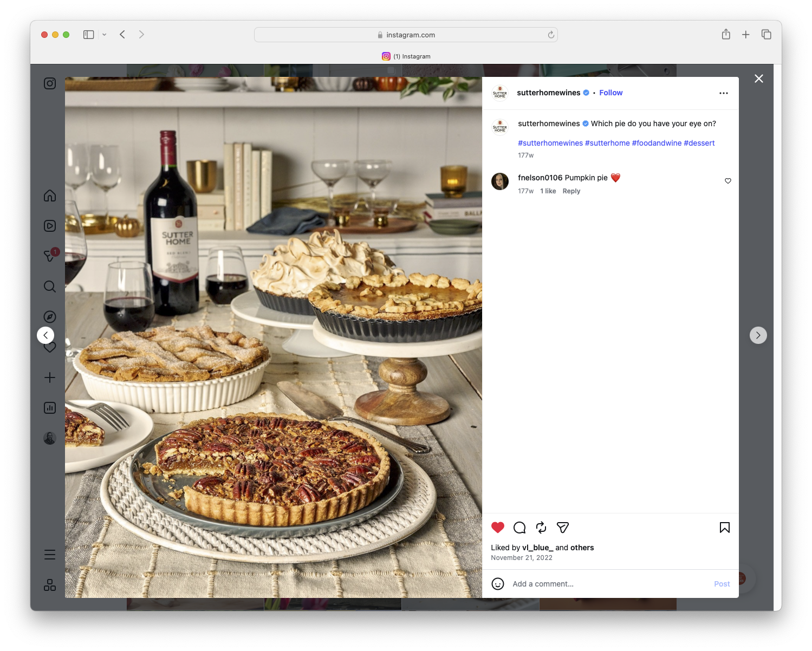The width and height of the screenshot is (812, 651).
Task: Open emoji picker in comment box
Action: (x=498, y=584)
